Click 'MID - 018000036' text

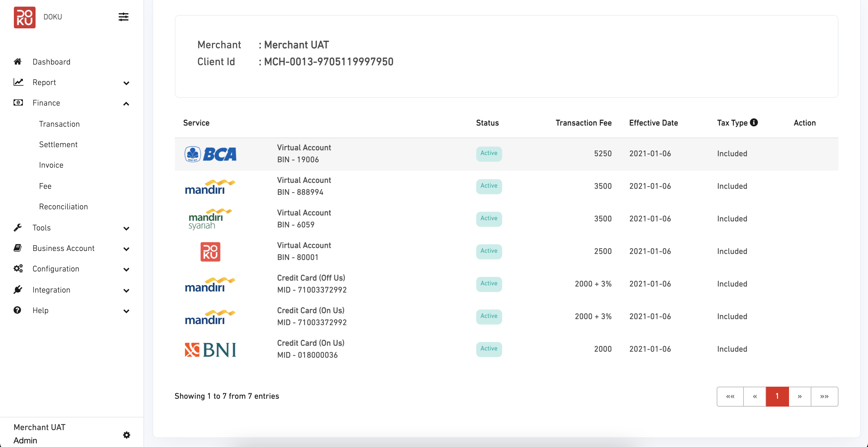[307, 355]
